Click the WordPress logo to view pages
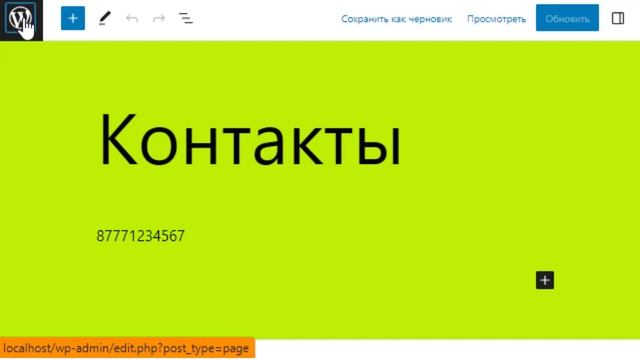This screenshot has width=640, height=360. (21, 20)
